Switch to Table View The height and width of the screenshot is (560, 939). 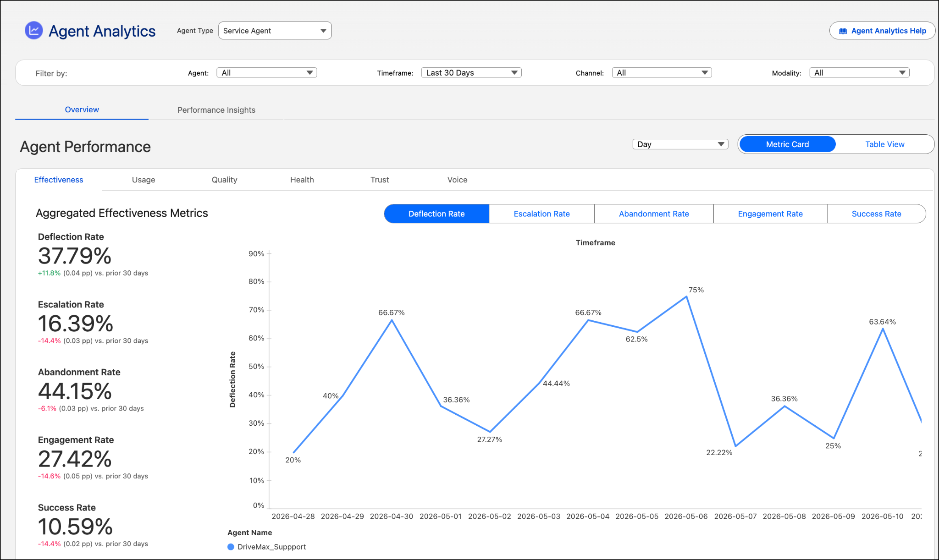pyautogui.click(x=884, y=144)
